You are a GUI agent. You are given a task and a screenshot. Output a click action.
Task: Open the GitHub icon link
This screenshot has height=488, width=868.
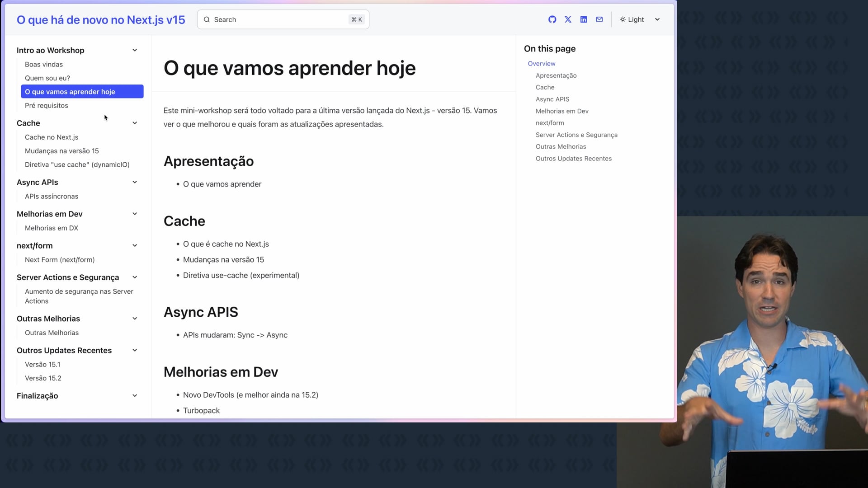(x=552, y=19)
